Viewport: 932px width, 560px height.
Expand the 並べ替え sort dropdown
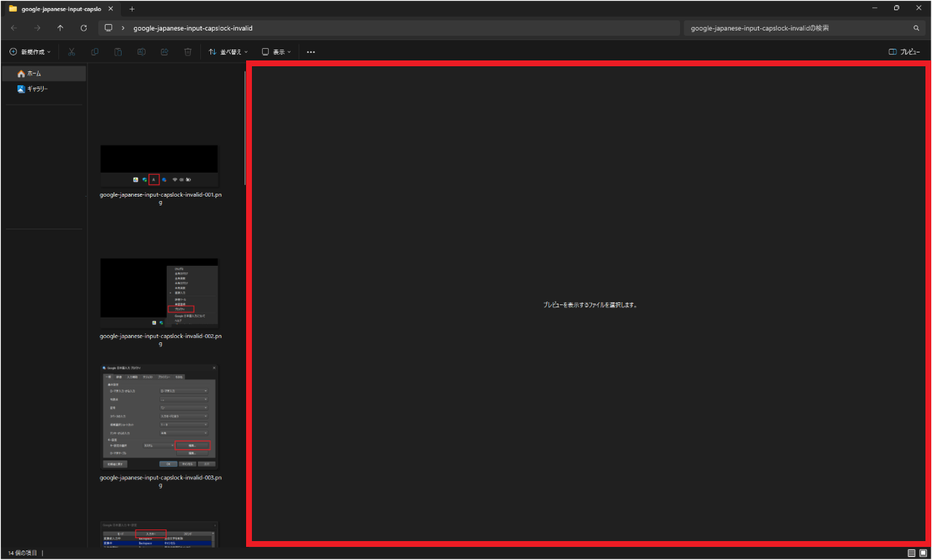click(x=228, y=52)
